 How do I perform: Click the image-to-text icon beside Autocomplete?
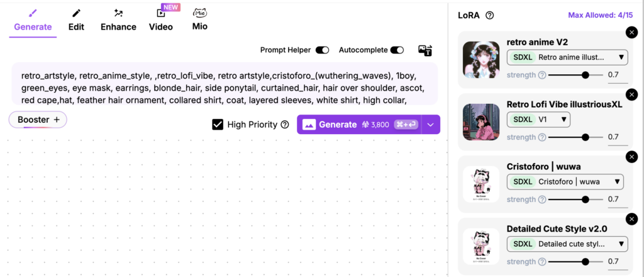pyautogui.click(x=425, y=50)
